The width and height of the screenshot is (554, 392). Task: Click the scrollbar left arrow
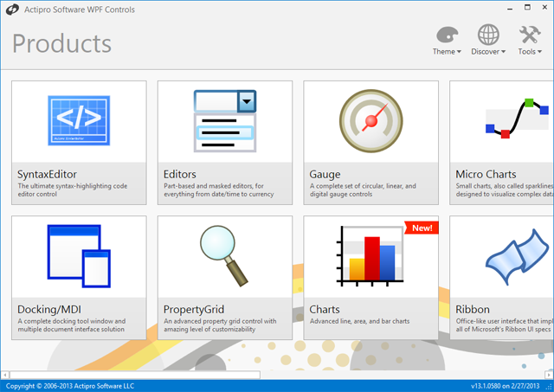(x=5, y=375)
